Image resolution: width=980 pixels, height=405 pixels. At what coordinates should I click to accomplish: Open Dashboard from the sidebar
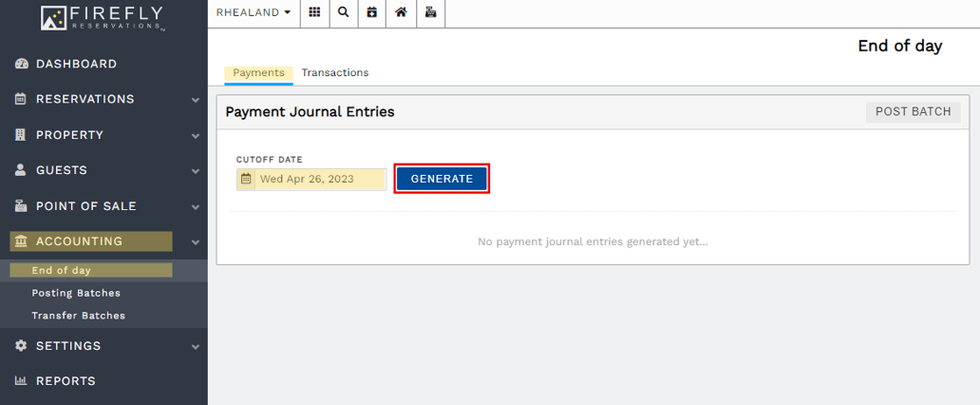76,64
